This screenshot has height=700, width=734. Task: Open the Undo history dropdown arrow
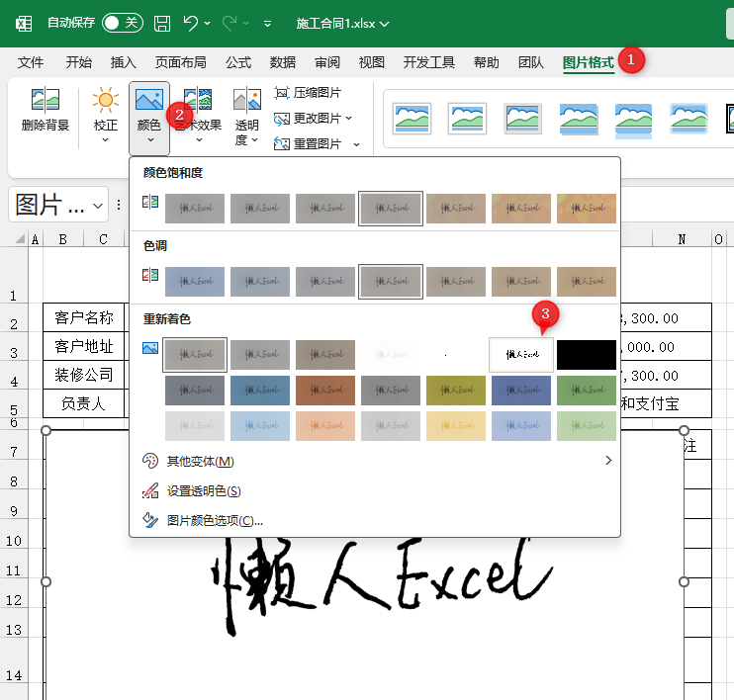tap(208, 24)
